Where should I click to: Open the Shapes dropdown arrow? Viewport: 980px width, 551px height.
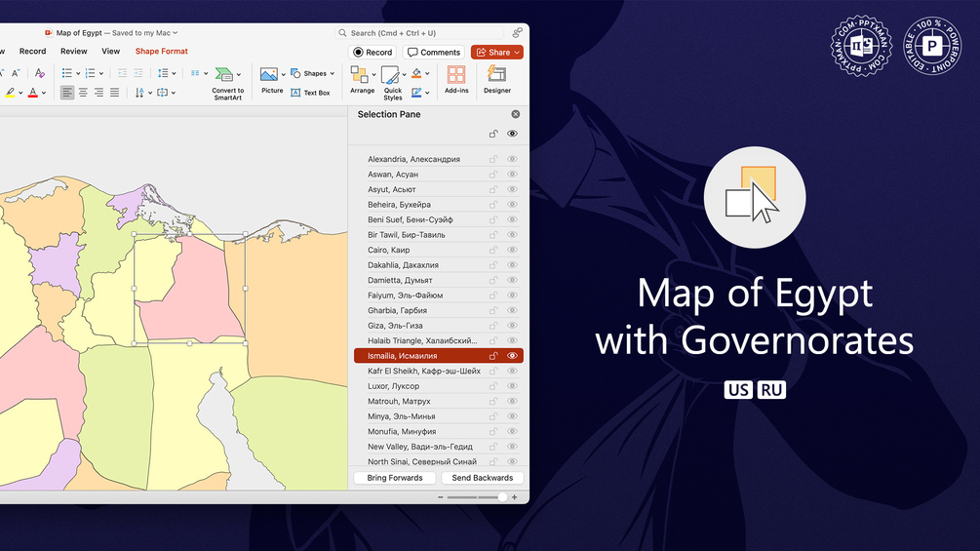(332, 74)
